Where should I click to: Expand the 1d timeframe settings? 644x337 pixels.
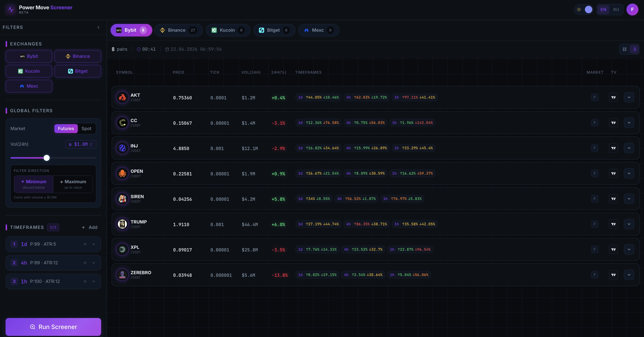pos(94,244)
